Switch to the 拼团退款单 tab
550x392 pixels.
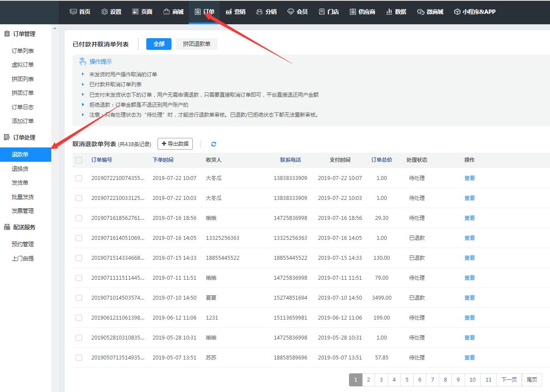[196, 44]
